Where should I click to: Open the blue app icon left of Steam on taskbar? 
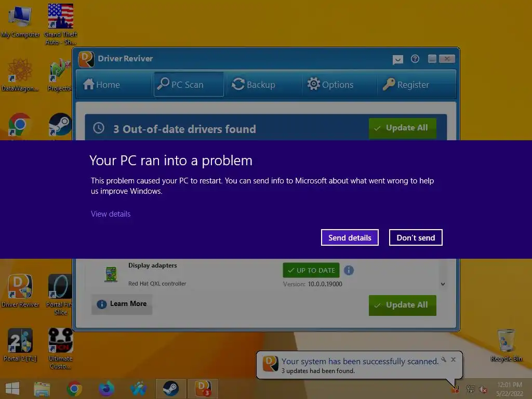tap(138, 389)
